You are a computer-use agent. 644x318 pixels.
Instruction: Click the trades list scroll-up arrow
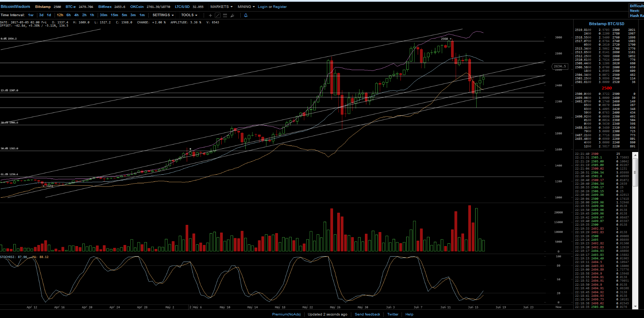click(x=635, y=155)
